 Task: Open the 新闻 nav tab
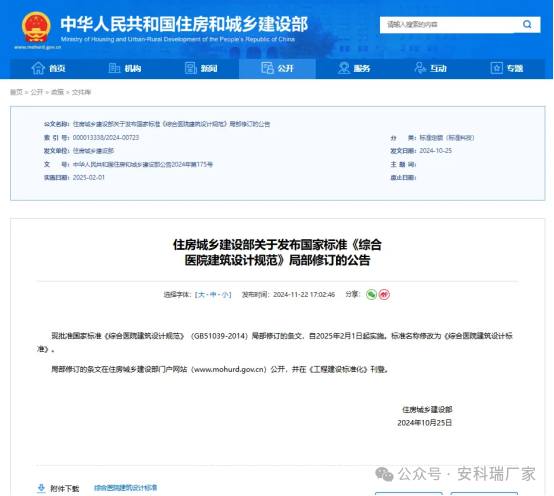[201, 68]
